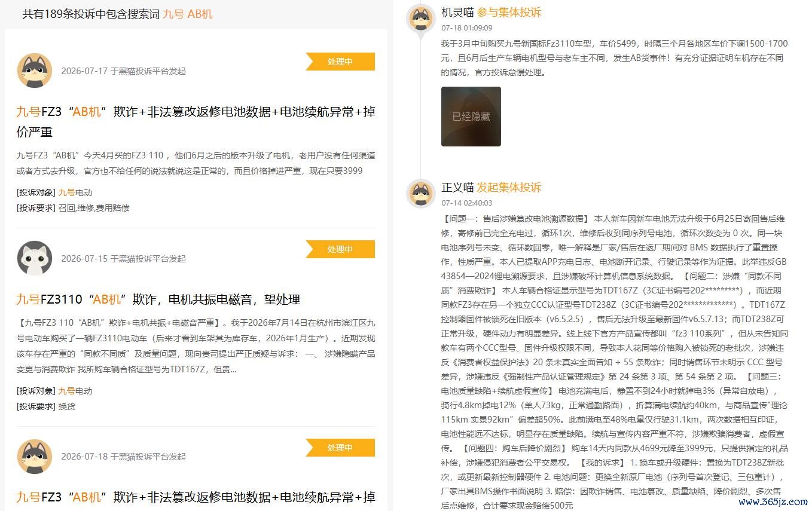
Task: Open the complaint titled 九号FZ3110 “AB机”欺诈，电机共振电磁音
Action: [158, 299]
